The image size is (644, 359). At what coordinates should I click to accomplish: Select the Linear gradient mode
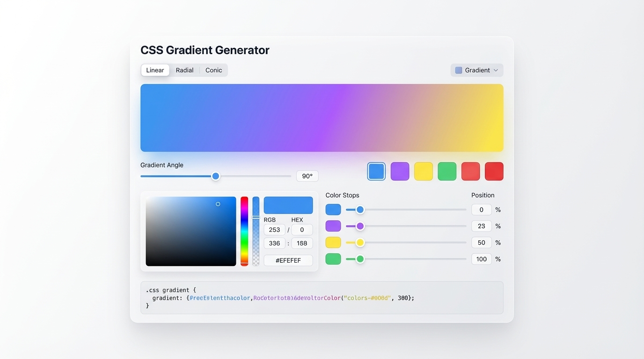pyautogui.click(x=155, y=70)
